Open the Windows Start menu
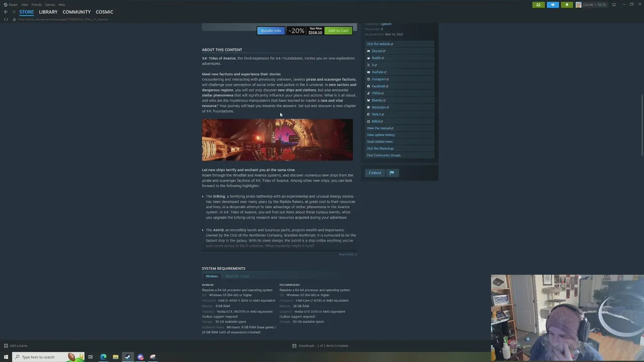The image size is (644, 362). click(6, 357)
